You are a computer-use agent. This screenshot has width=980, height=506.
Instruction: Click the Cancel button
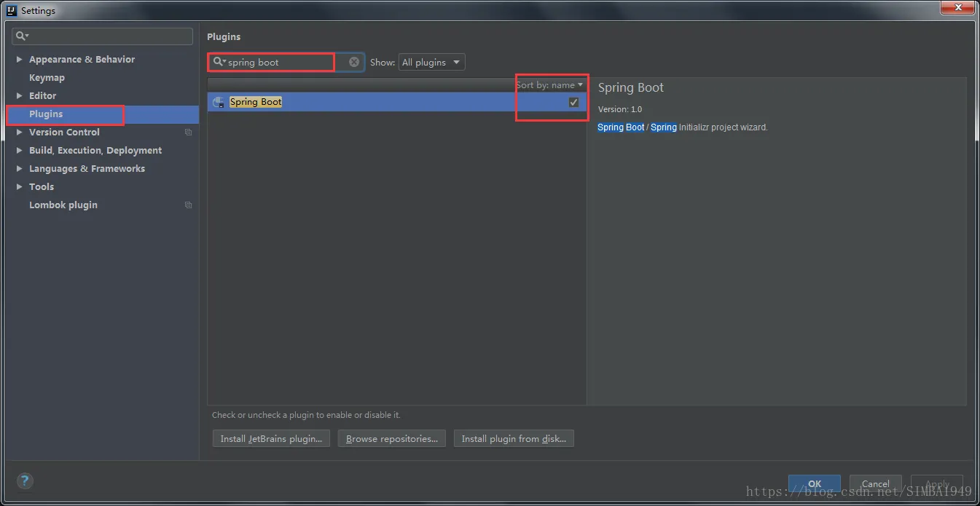[x=875, y=483]
